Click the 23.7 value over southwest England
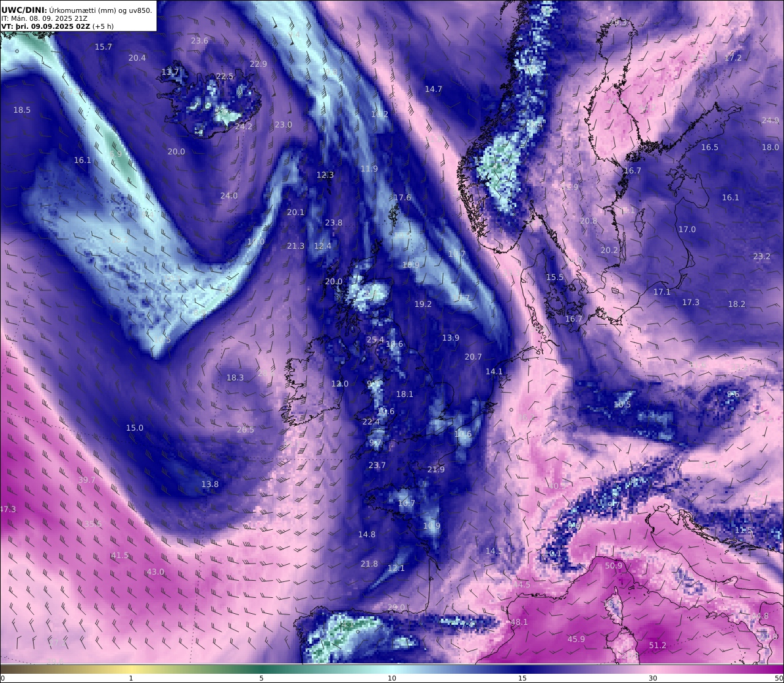Viewport: 784px width, 683px height. point(377,466)
